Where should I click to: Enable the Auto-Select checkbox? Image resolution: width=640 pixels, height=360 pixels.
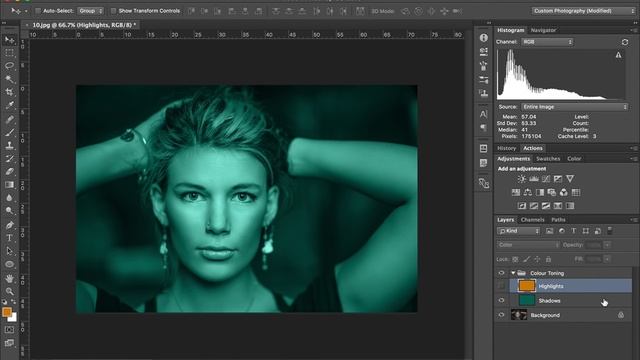38,11
